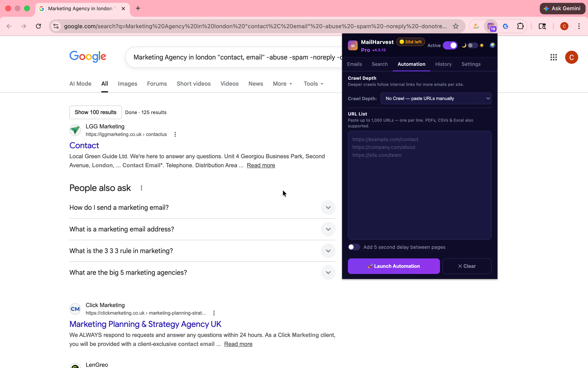Image resolution: width=588 pixels, height=368 pixels.
Task: Switch to News results
Action: click(256, 84)
